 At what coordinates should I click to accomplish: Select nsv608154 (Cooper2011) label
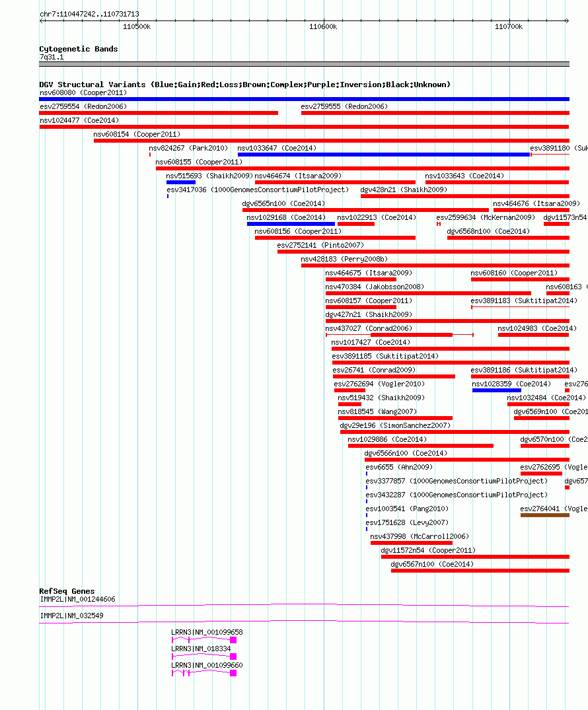(x=137, y=135)
